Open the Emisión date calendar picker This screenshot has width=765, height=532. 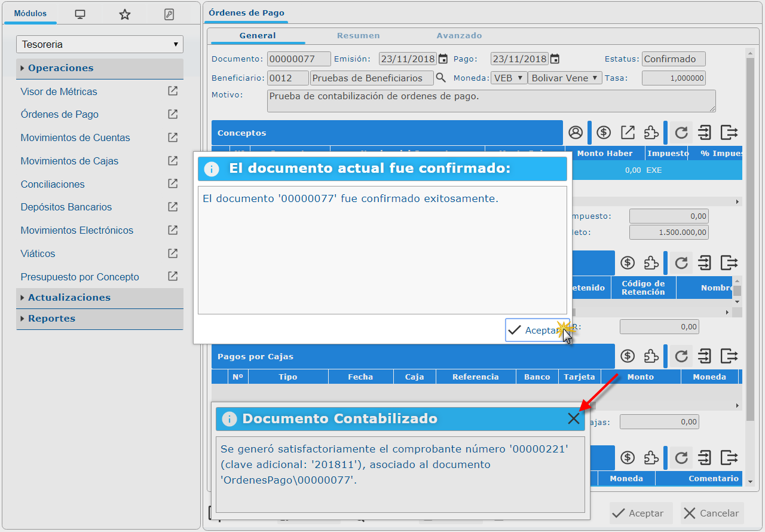pyautogui.click(x=443, y=59)
